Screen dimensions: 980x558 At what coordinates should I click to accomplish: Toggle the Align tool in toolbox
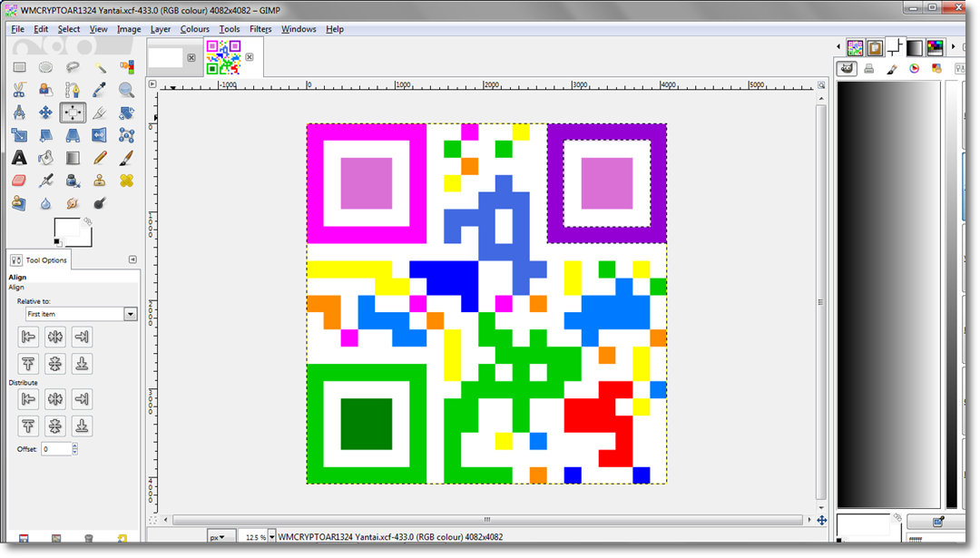[73, 113]
